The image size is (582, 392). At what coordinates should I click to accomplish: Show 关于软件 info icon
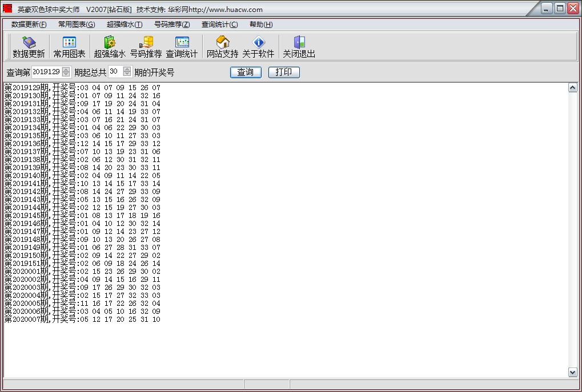point(258,47)
